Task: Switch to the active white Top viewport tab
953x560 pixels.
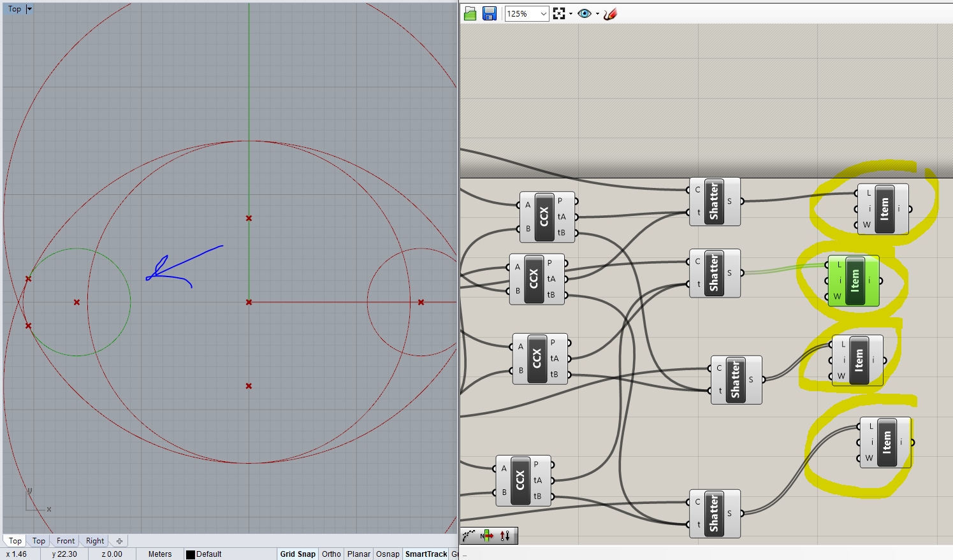Action: click(x=15, y=541)
